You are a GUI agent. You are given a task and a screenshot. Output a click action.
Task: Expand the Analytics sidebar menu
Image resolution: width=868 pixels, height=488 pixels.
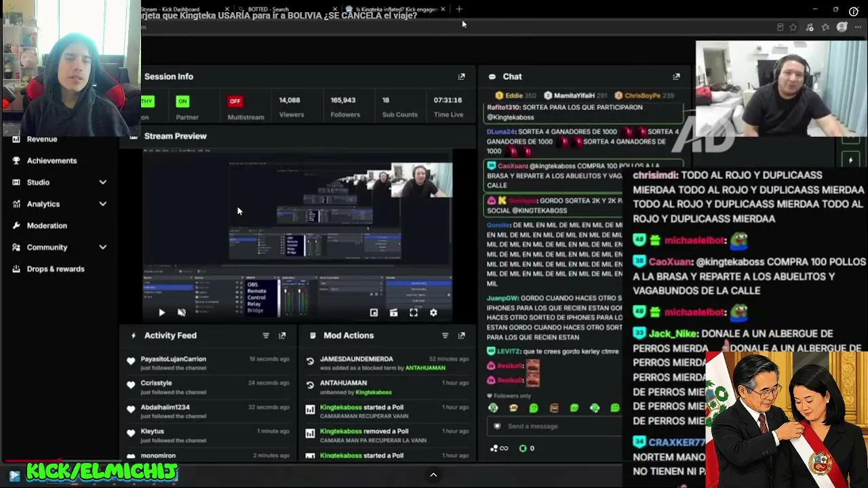point(102,204)
